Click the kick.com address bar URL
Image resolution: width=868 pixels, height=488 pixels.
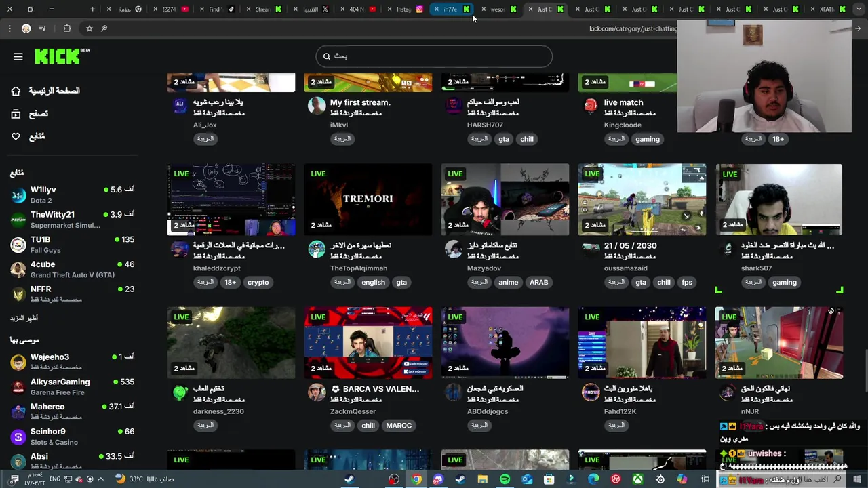coord(633,28)
